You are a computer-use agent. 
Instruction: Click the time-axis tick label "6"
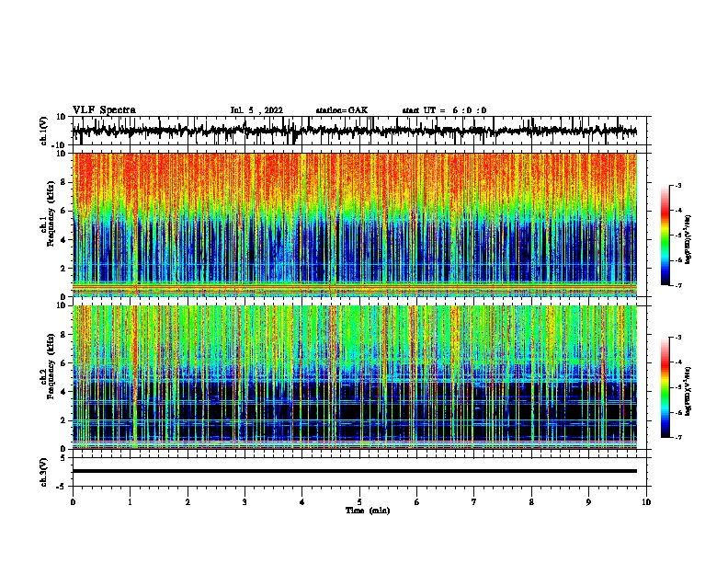(x=417, y=502)
